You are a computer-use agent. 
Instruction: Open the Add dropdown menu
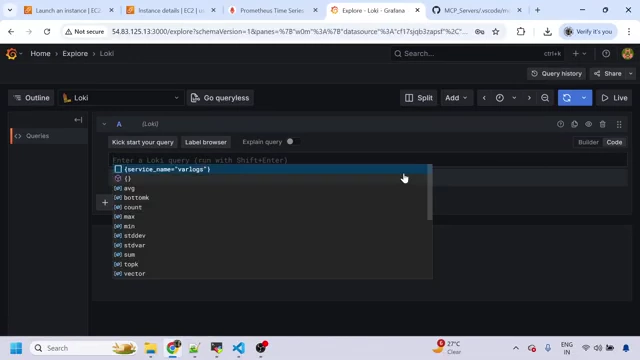(x=456, y=98)
